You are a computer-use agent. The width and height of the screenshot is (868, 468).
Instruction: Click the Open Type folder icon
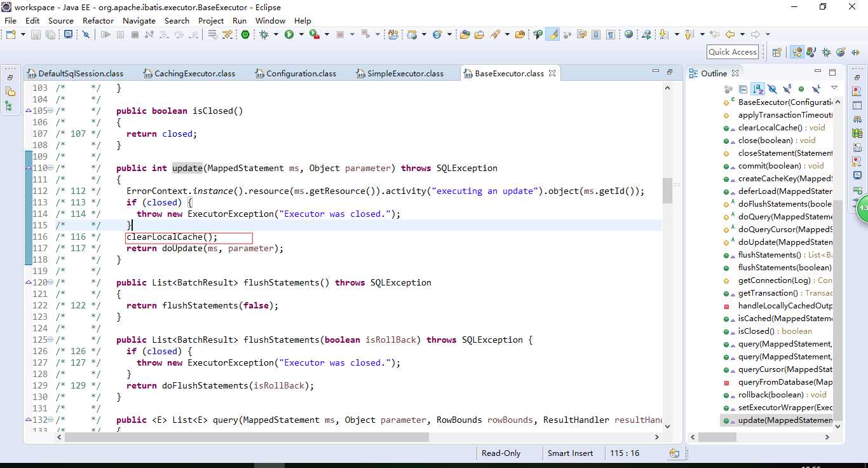tap(465, 34)
